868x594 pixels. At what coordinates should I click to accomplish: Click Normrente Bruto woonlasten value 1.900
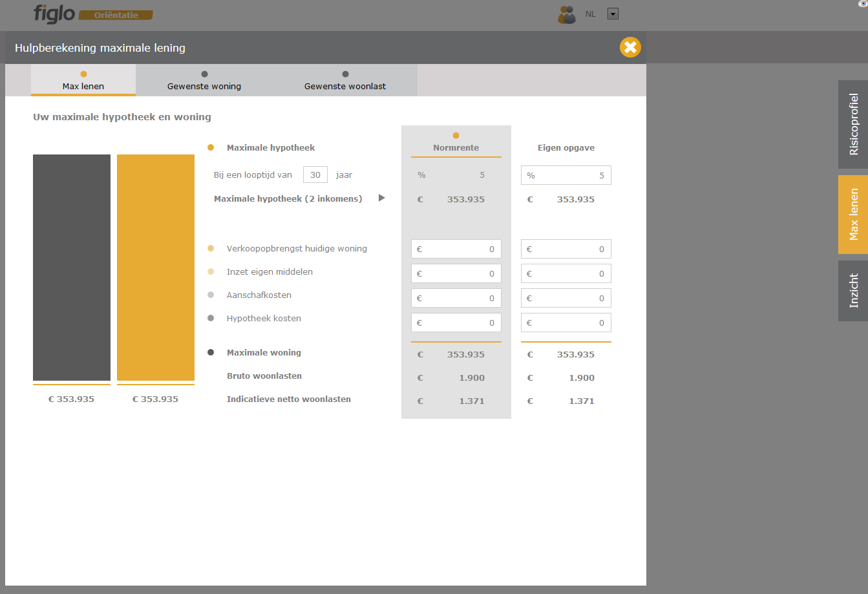coord(472,377)
